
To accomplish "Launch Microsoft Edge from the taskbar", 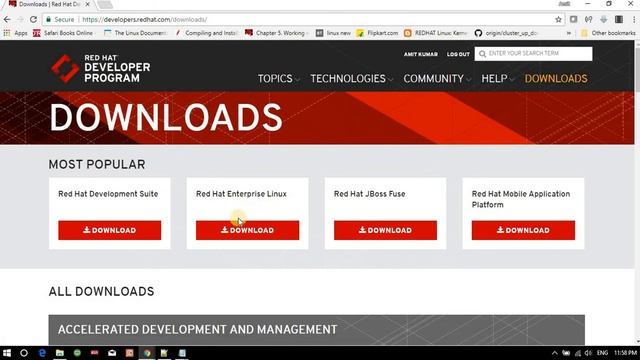I will [42, 353].
